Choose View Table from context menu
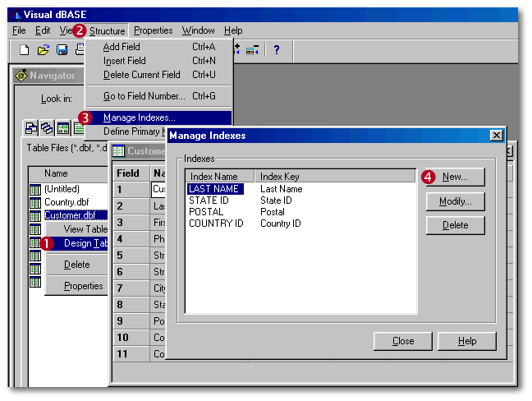The image size is (532, 401). (x=77, y=229)
